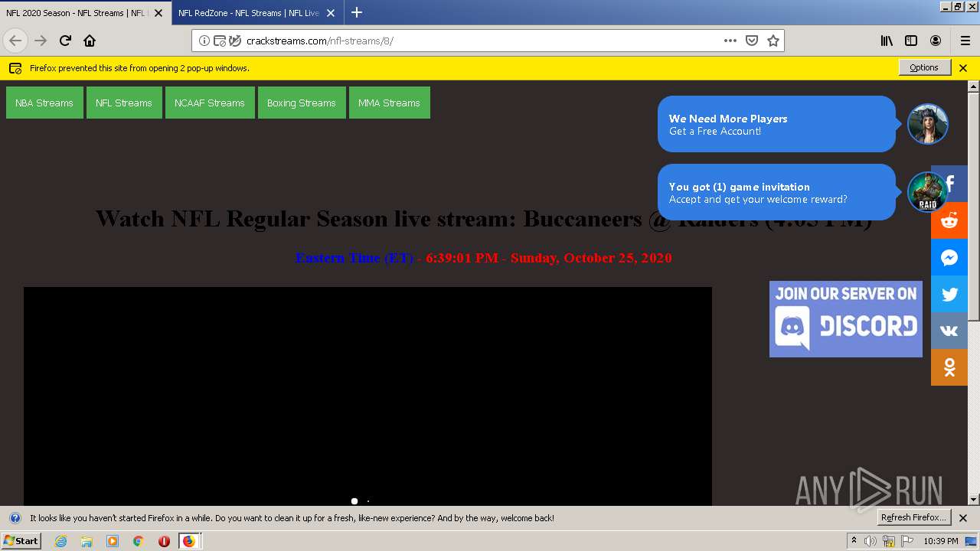
Task: Save page to Pocket
Action: pos(752,41)
